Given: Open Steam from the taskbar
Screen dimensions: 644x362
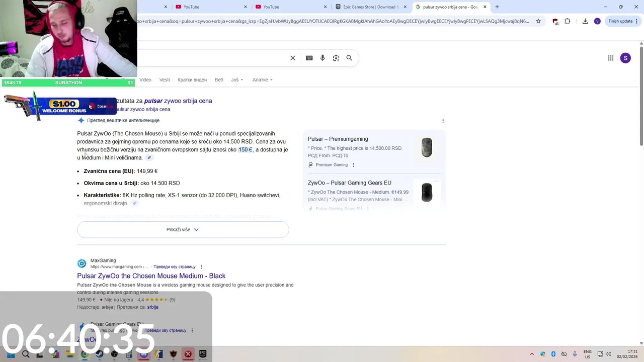Looking at the screenshot, I should click(99, 354).
